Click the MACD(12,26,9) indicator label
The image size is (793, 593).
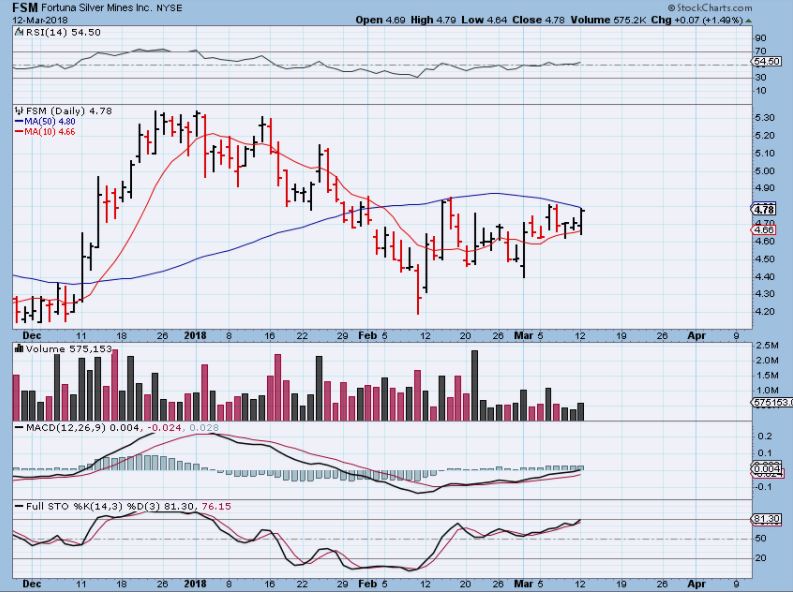pyautogui.click(x=66, y=428)
